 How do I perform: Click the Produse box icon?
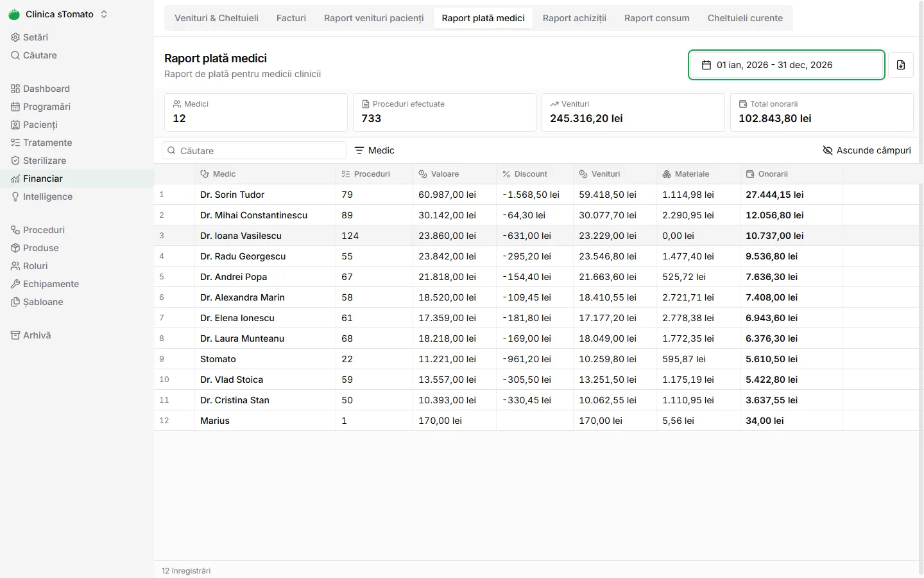[x=15, y=248]
